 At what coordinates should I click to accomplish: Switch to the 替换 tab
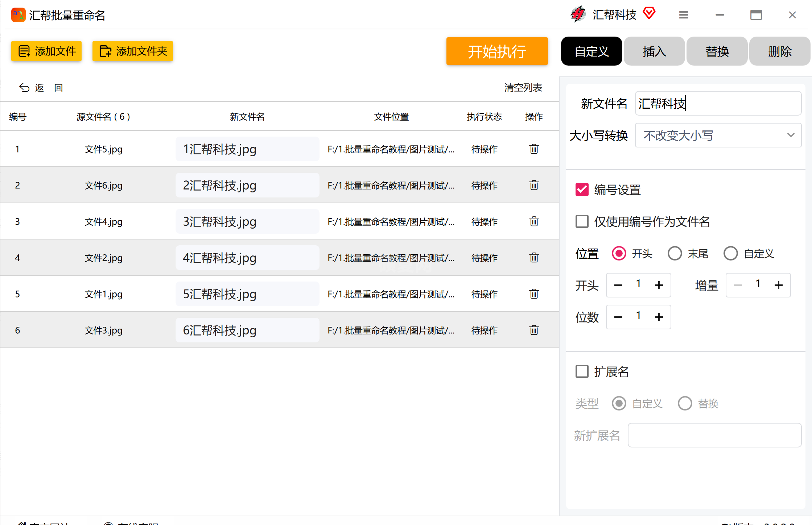click(x=717, y=51)
